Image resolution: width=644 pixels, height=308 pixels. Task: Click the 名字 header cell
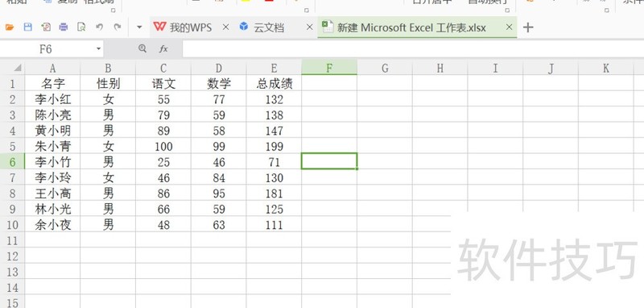point(52,84)
